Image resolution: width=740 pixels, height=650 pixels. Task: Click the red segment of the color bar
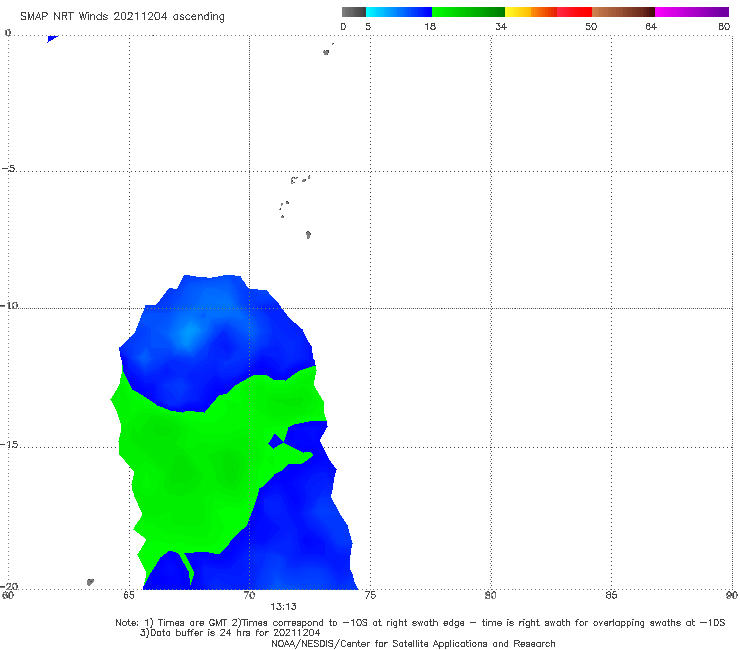pyautogui.click(x=574, y=12)
